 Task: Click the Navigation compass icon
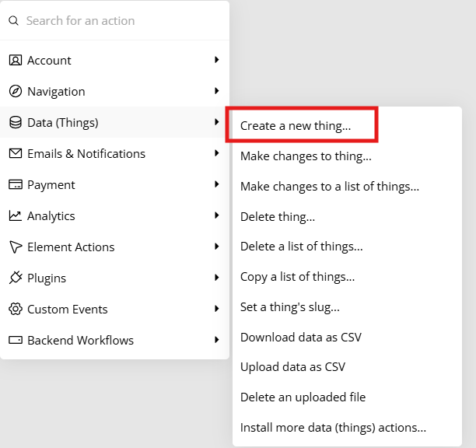[x=16, y=91]
